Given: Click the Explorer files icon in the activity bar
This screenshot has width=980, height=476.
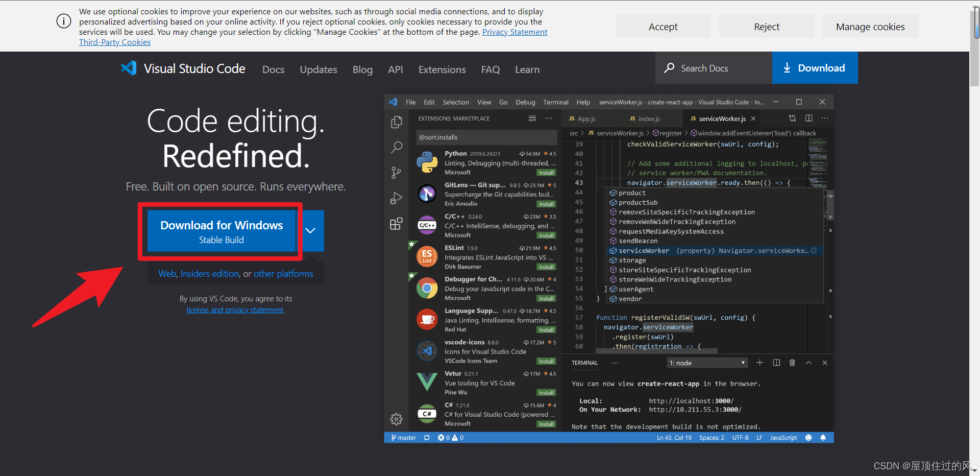Looking at the screenshot, I should point(396,122).
